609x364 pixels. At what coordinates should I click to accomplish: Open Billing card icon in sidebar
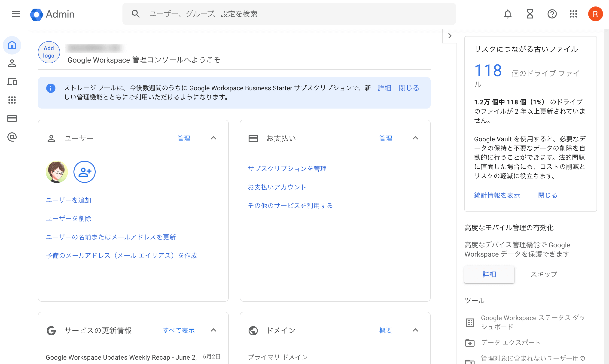pos(12,118)
